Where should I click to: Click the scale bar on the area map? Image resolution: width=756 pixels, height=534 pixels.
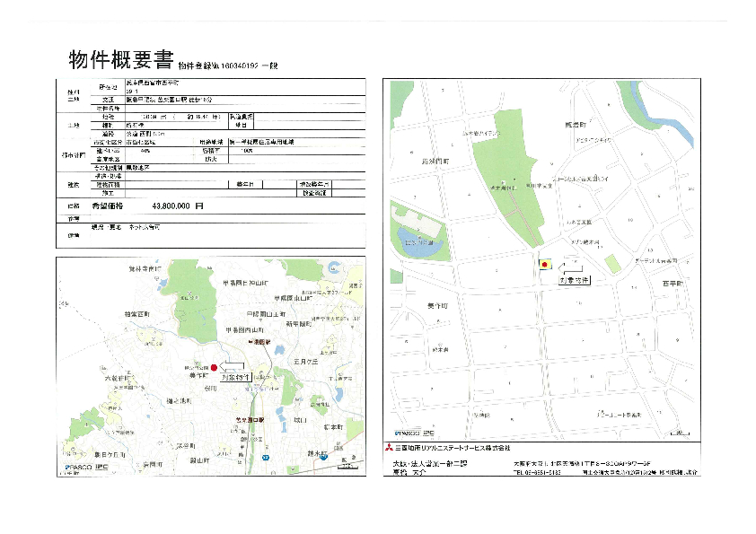tap(102, 468)
